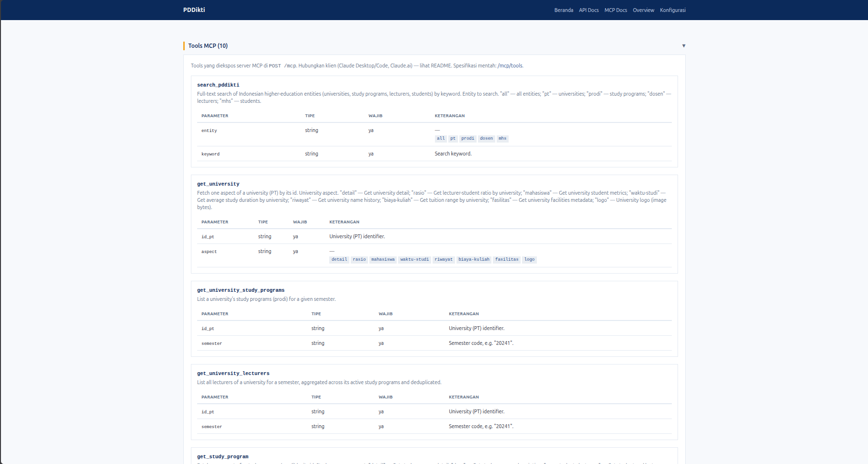The height and width of the screenshot is (464, 868).
Task: Click PARAMETER header in get_university_study_programs table
Action: pyautogui.click(x=215, y=314)
